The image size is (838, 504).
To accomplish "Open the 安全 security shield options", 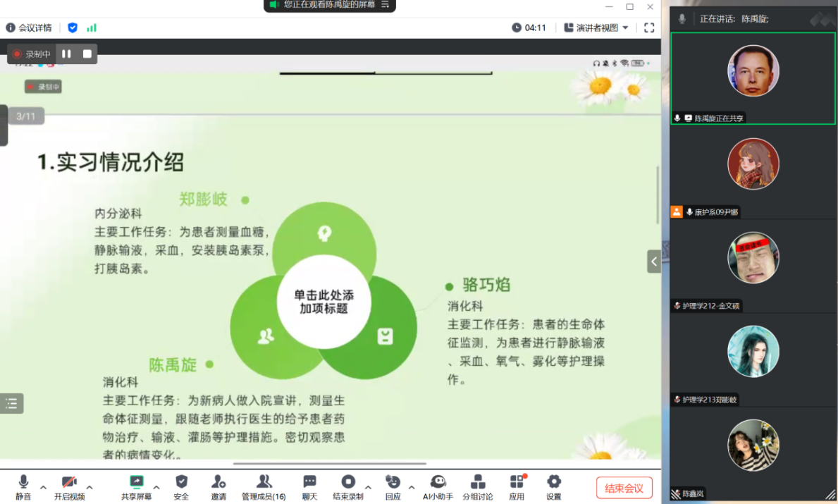I will 181,486.
